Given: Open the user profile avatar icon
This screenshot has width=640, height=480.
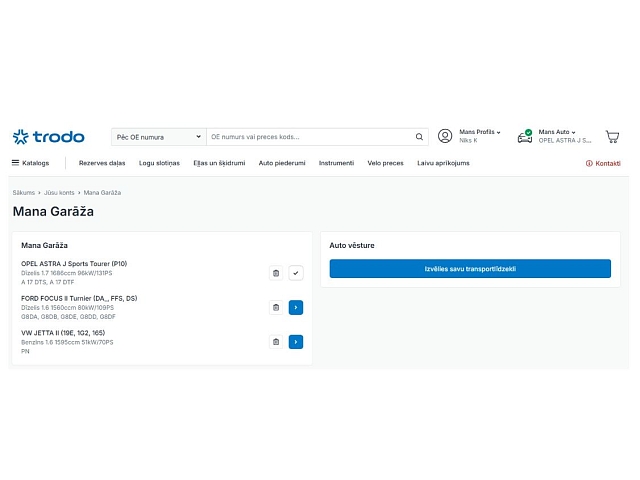Looking at the screenshot, I should 445,136.
